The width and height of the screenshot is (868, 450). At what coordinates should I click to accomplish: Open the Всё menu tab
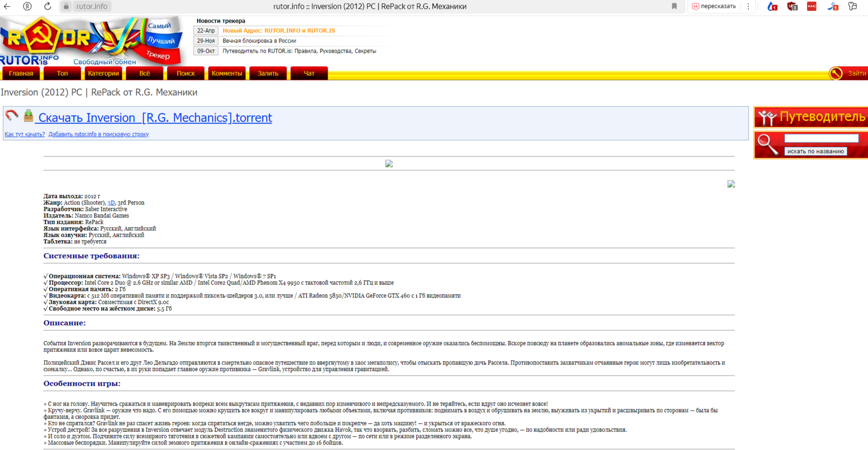(x=144, y=73)
